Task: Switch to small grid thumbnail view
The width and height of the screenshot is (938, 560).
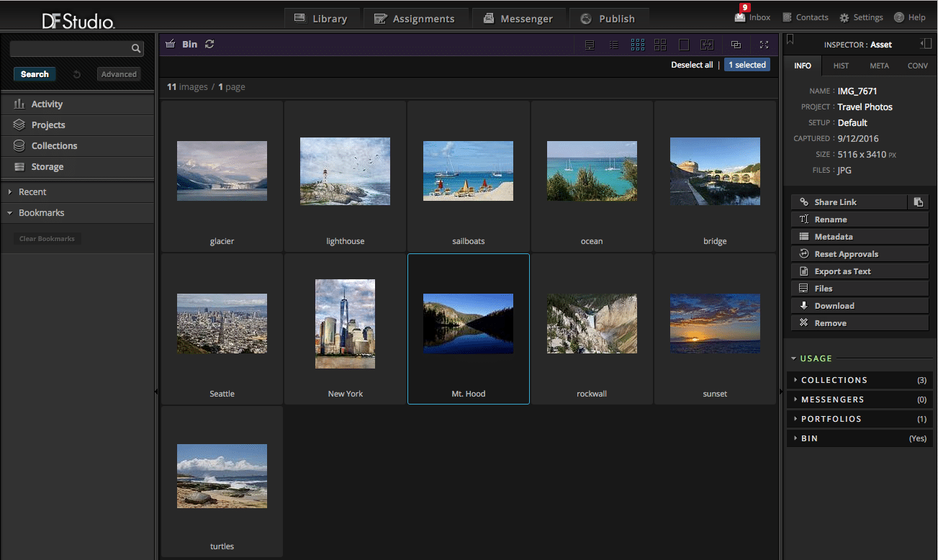Action: [637, 45]
